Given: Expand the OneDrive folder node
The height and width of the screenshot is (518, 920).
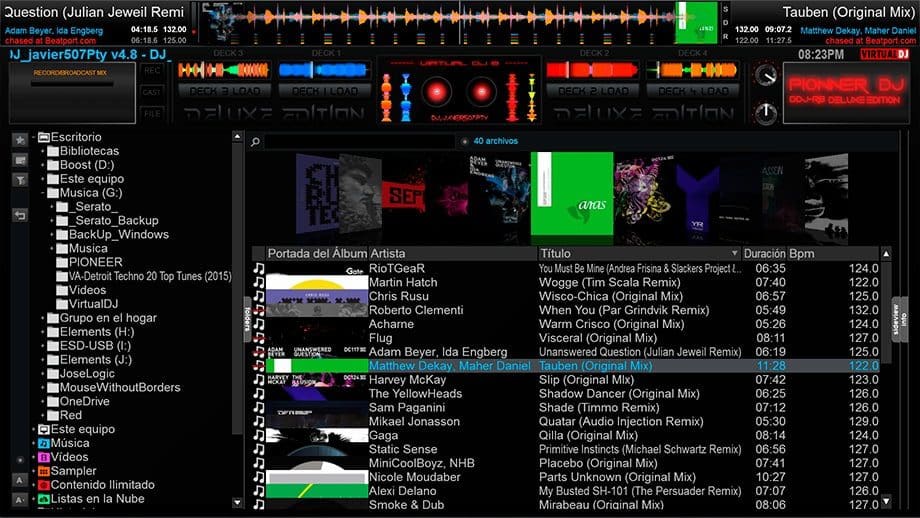Looking at the screenshot, I should (x=42, y=402).
